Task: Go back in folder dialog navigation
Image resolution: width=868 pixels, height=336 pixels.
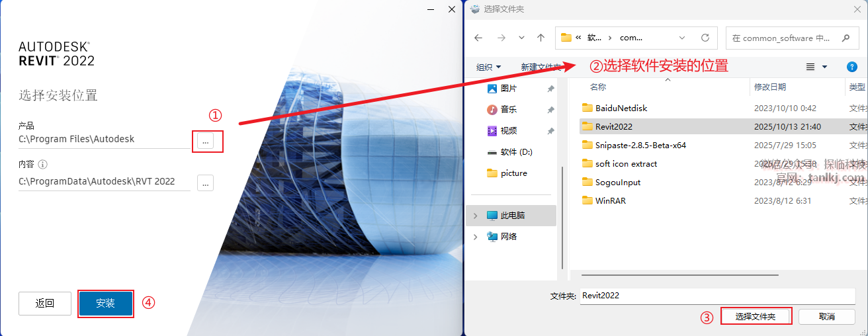Action: pyautogui.click(x=479, y=38)
